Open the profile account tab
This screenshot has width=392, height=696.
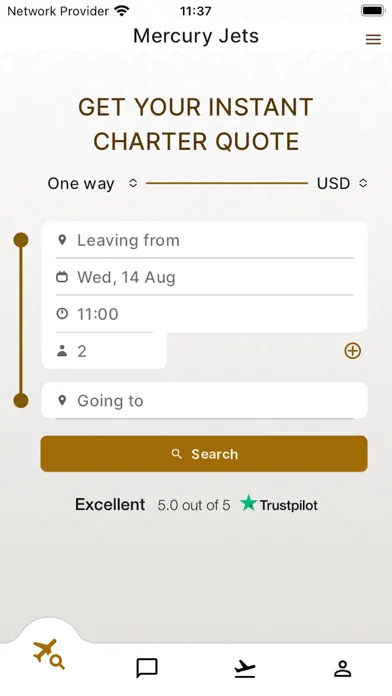[x=342, y=668]
